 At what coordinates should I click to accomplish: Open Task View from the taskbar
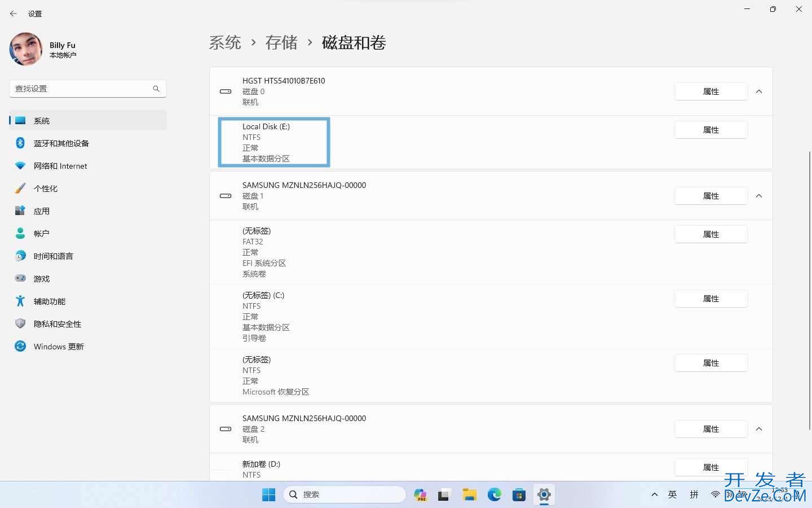coord(444,495)
